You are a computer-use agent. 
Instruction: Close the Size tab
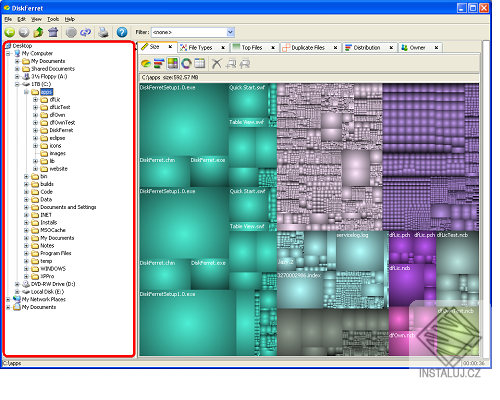[170, 47]
